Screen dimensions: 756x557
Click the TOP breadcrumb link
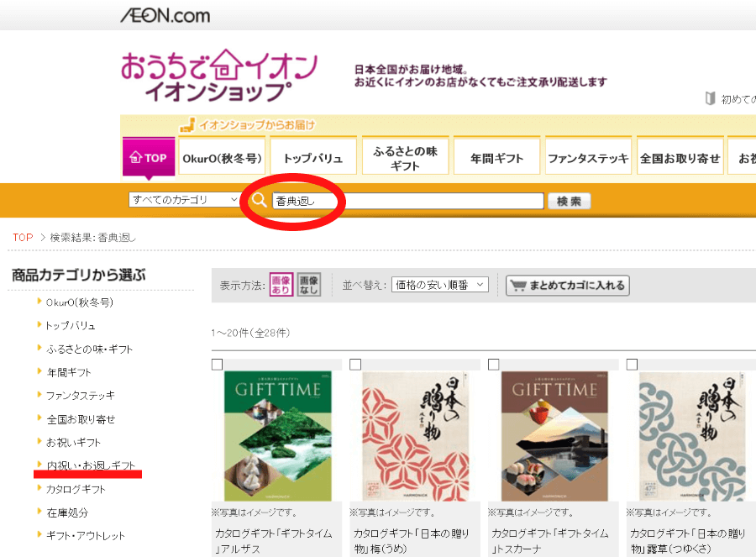23,237
